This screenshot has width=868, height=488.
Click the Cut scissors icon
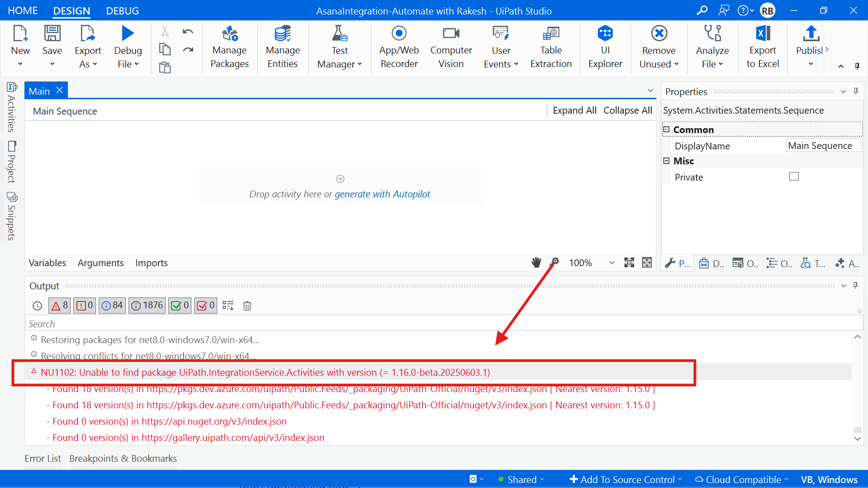(x=165, y=31)
